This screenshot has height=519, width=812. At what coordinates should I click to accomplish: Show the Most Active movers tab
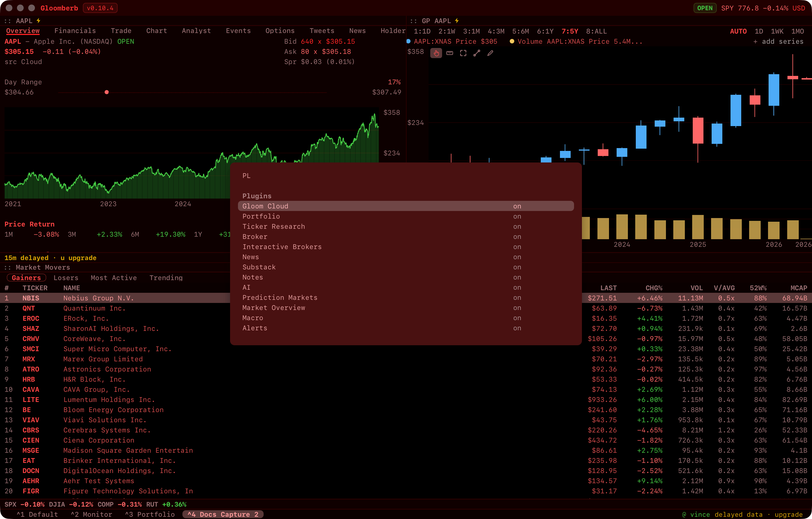tap(114, 278)
